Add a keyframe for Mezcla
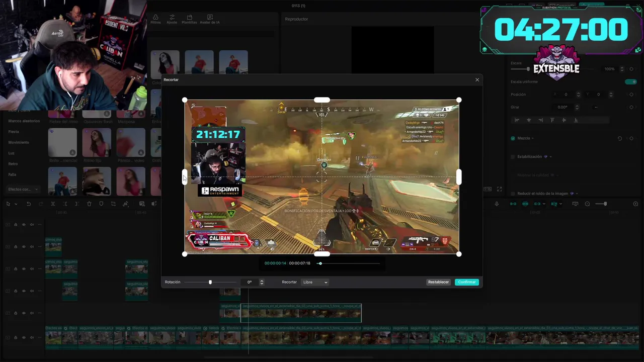644x362 pixels. click(631, 138)
